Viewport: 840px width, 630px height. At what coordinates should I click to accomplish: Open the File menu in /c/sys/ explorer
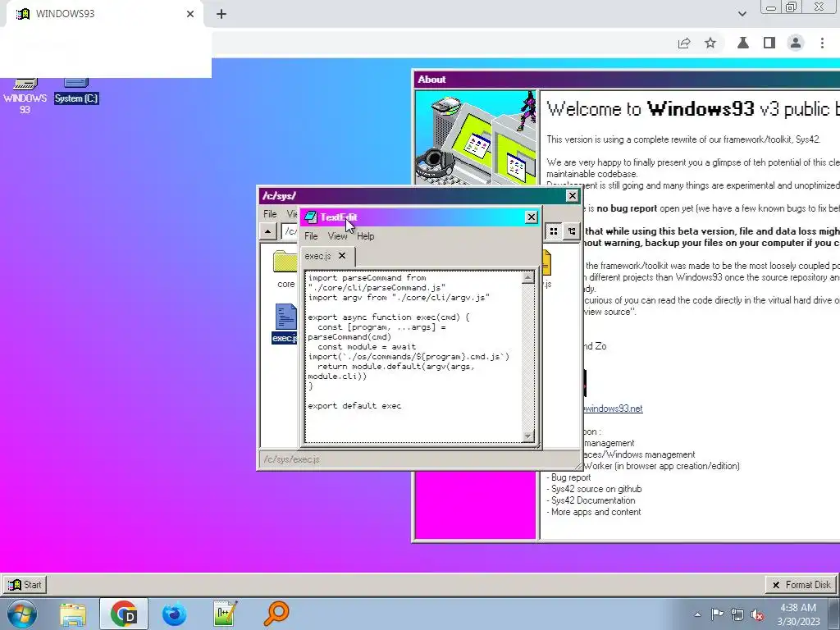pyautogui.click(x=270, y=214)
